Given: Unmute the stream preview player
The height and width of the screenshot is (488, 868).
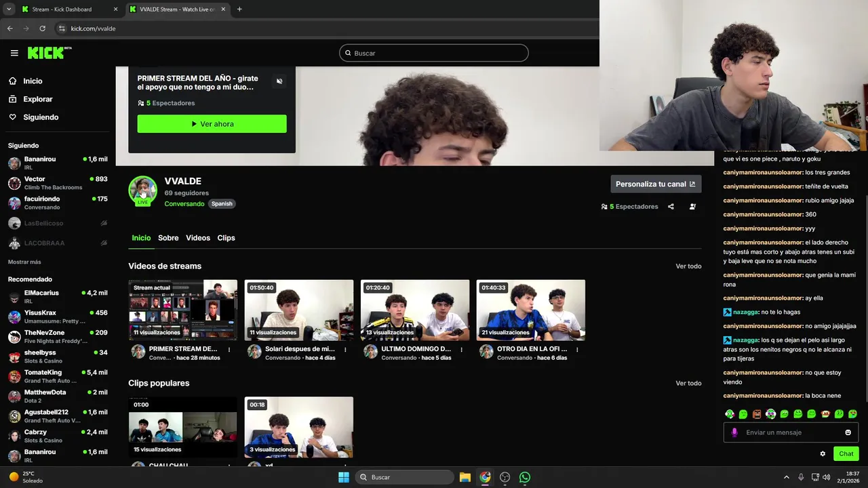Looking at the screenshot, I should [279, 81].
